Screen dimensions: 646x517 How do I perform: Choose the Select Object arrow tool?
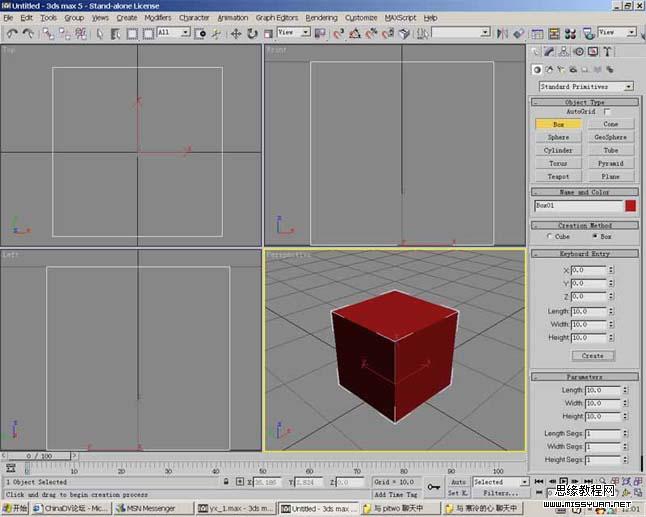click(100, 34)
